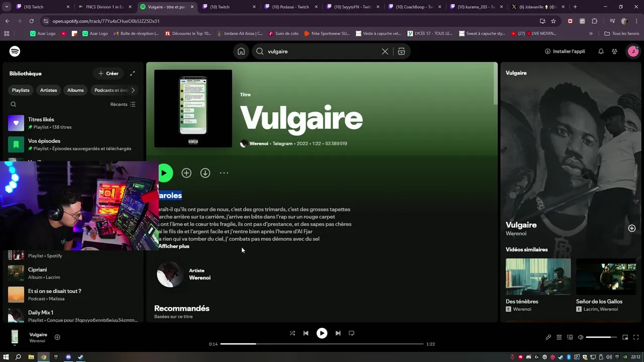Screen dimensions: 644x362
Task: Open the Chrome extensions puzzle icon
Action: (x=595, y=21)
